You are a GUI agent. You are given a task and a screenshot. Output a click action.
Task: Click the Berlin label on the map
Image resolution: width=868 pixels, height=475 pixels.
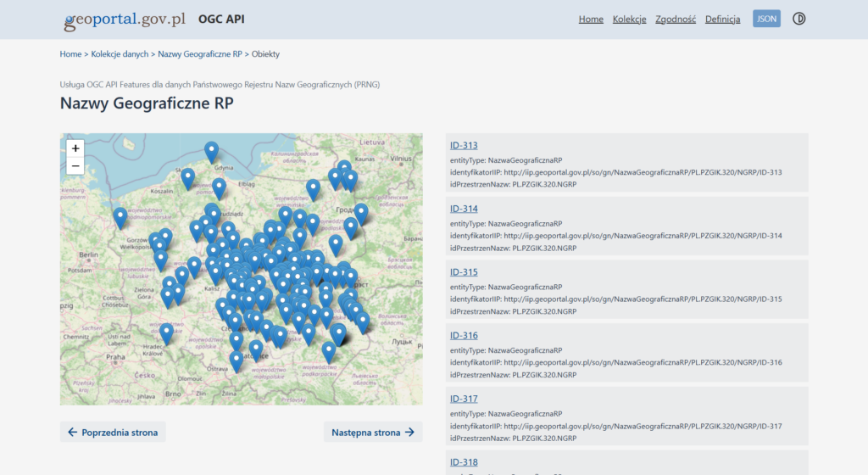coord(88,255)
